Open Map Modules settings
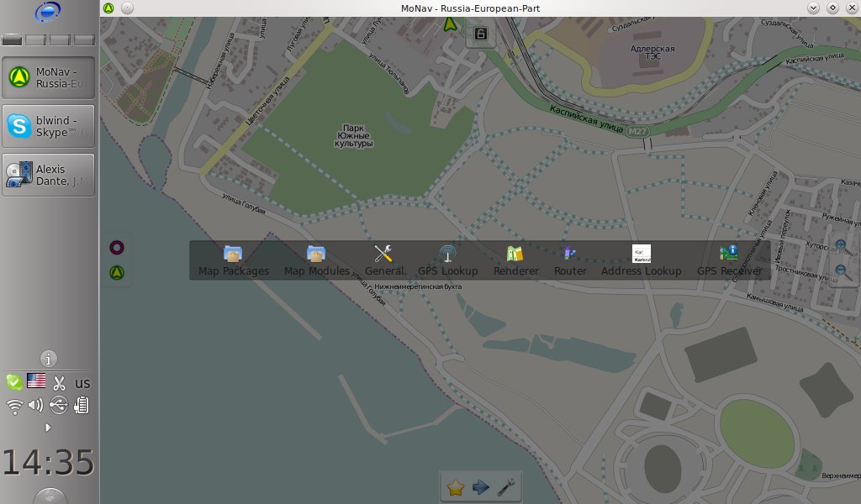The image size is (861, 504). click(x=316, y=260)
